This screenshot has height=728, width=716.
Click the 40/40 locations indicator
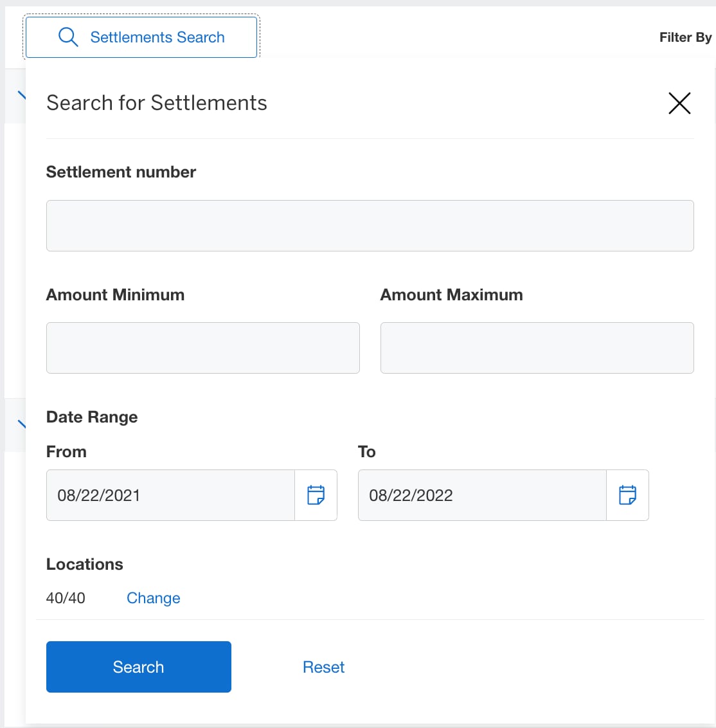click(65, 598)
